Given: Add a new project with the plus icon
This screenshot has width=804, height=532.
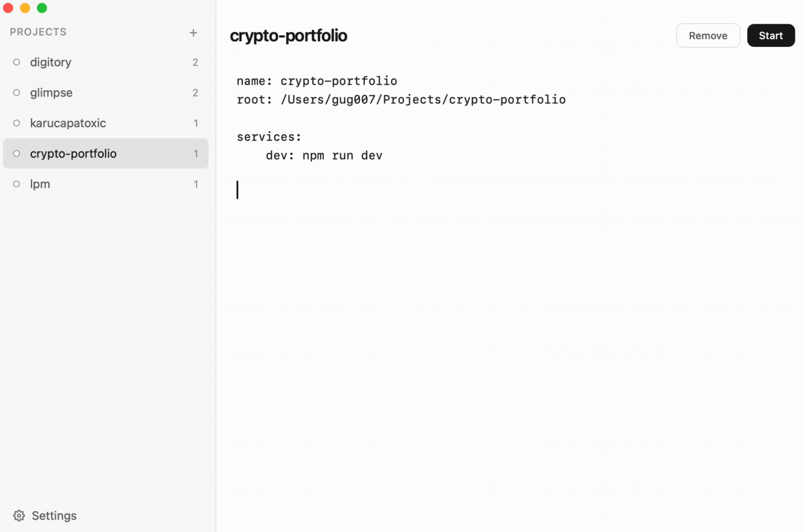Looking at the screenshot, I should (194, 33).
